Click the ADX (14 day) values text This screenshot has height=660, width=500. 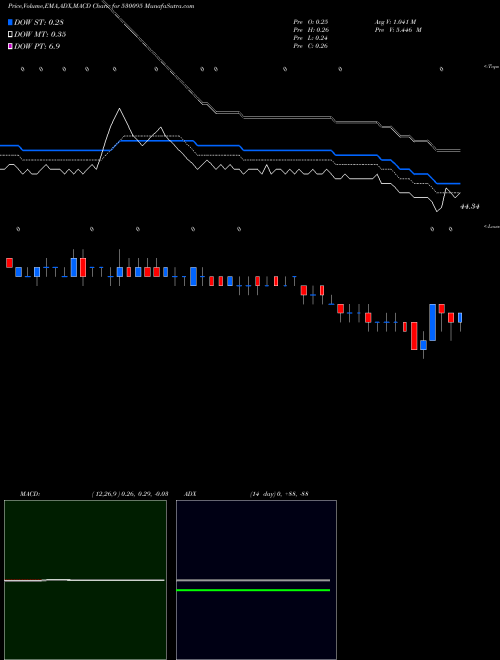pyautogui.click(x=279, y=494)
